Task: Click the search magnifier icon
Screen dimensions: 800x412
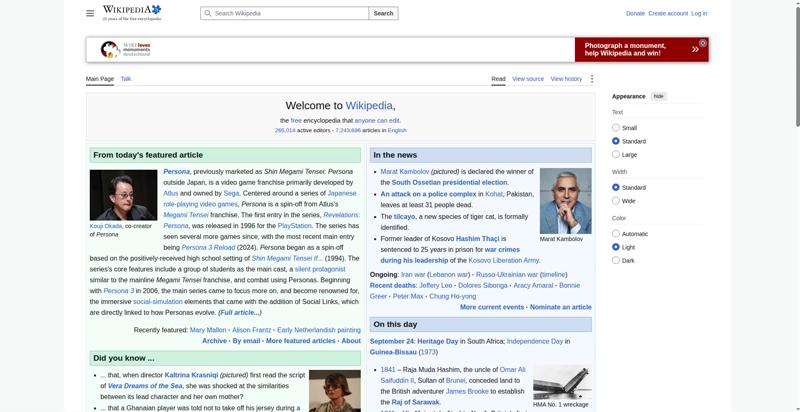Action: coord(208,13)
